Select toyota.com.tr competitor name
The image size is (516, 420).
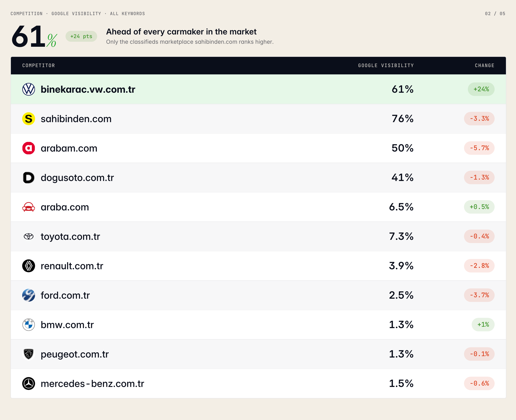70,237
